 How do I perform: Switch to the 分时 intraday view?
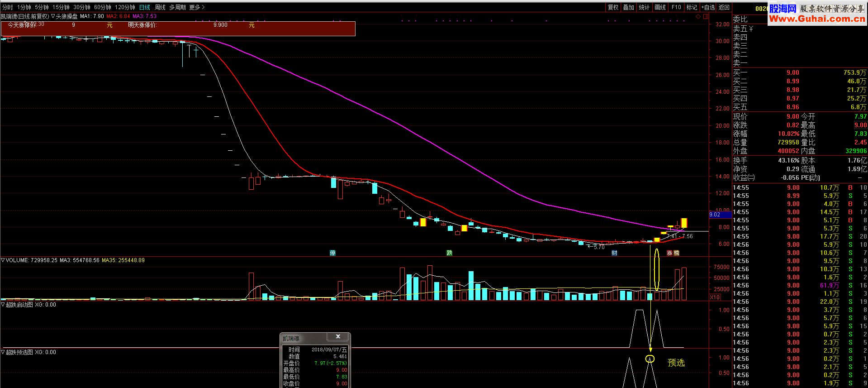[x=7, y=7]
